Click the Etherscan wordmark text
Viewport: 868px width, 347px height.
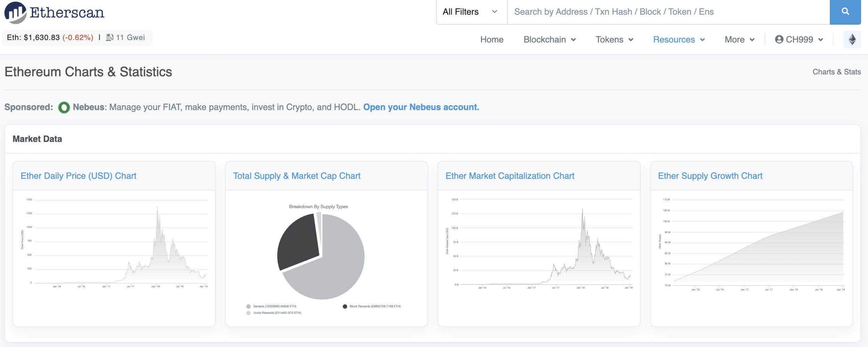[x=67, y=13]
